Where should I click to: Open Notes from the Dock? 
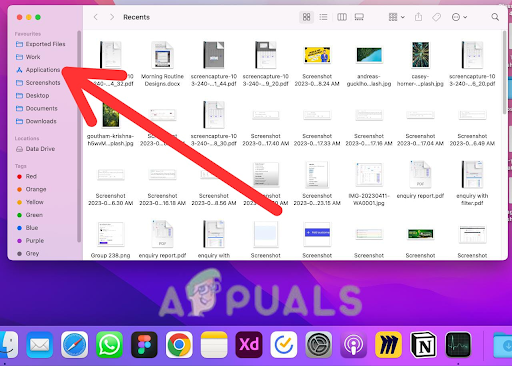click(x=214, y=345)
